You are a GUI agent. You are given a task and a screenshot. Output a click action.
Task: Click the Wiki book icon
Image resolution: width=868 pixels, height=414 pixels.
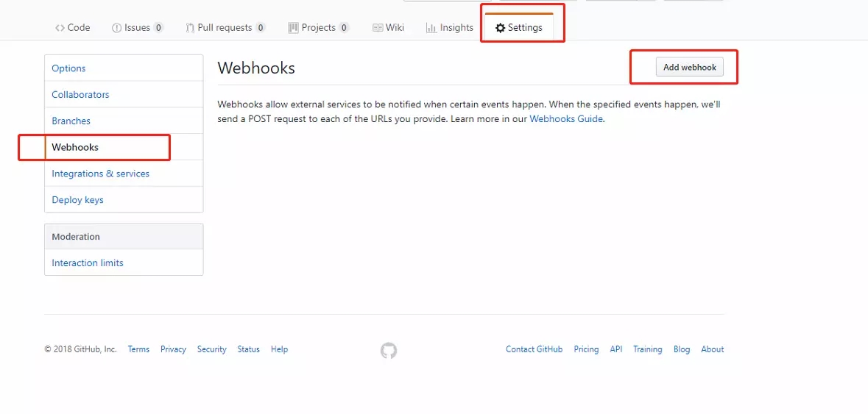click(378, 28)
